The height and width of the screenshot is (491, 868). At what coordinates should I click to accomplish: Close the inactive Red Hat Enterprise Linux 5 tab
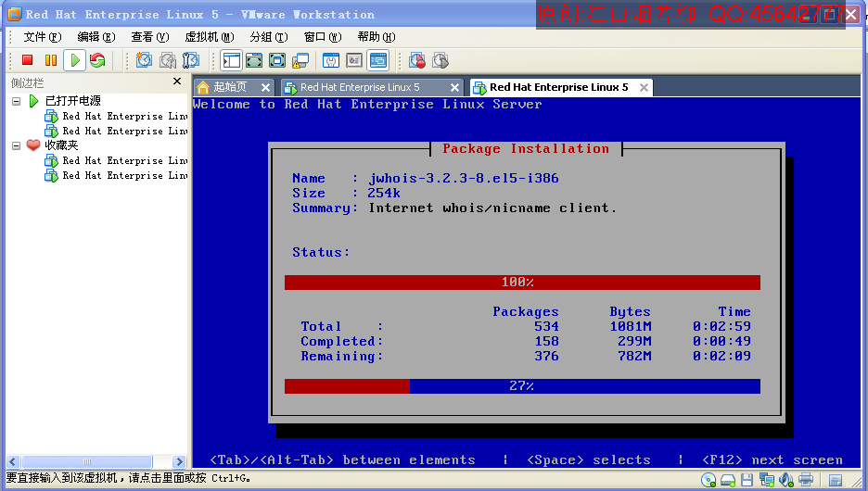454,87
